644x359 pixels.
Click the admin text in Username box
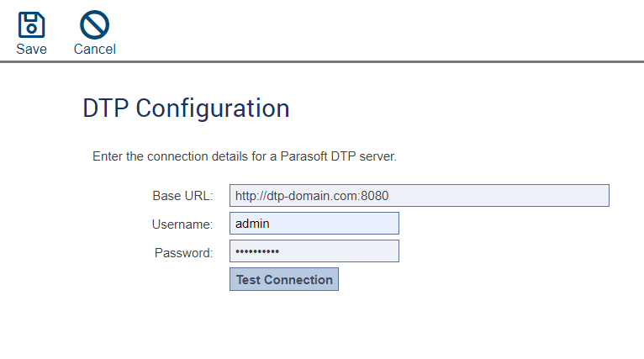pos(252,224)
